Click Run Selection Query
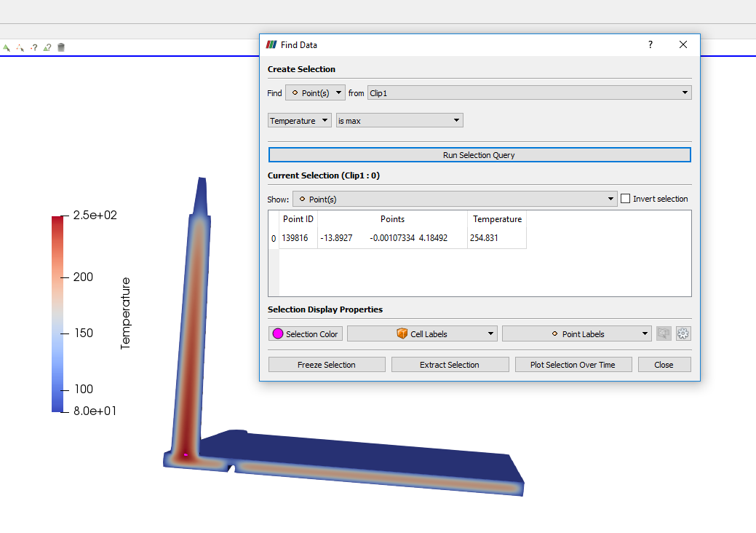The image size is (756, 533). click(x=479, y=154)
